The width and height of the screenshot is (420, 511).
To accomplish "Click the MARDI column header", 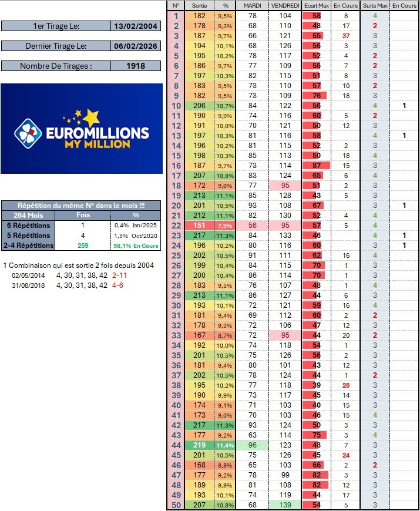I will click(x=253, y=5).
